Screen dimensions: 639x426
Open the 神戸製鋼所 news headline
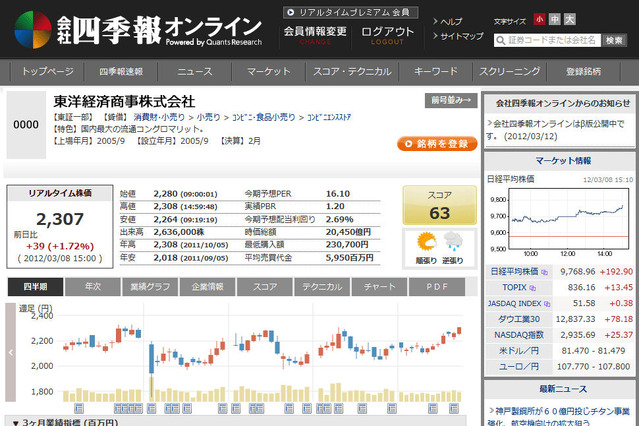tap(559, 417)
